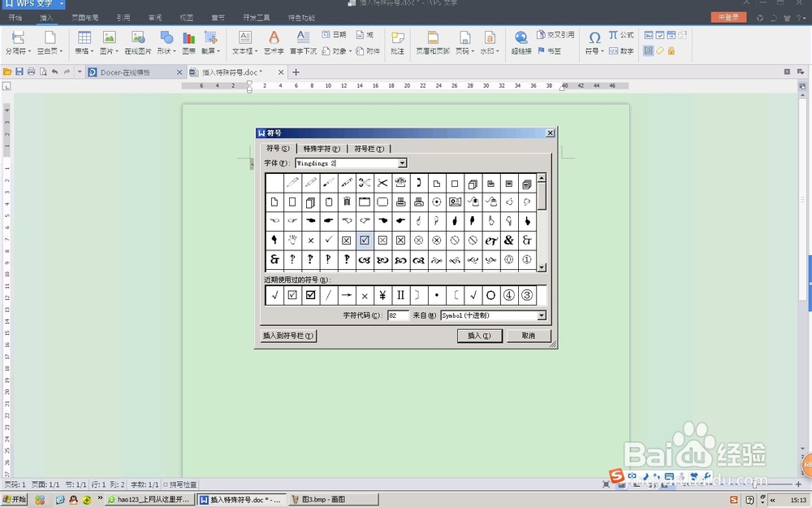Undo using the quick access arrow
812x508 pixels.
tap(54, 72)
